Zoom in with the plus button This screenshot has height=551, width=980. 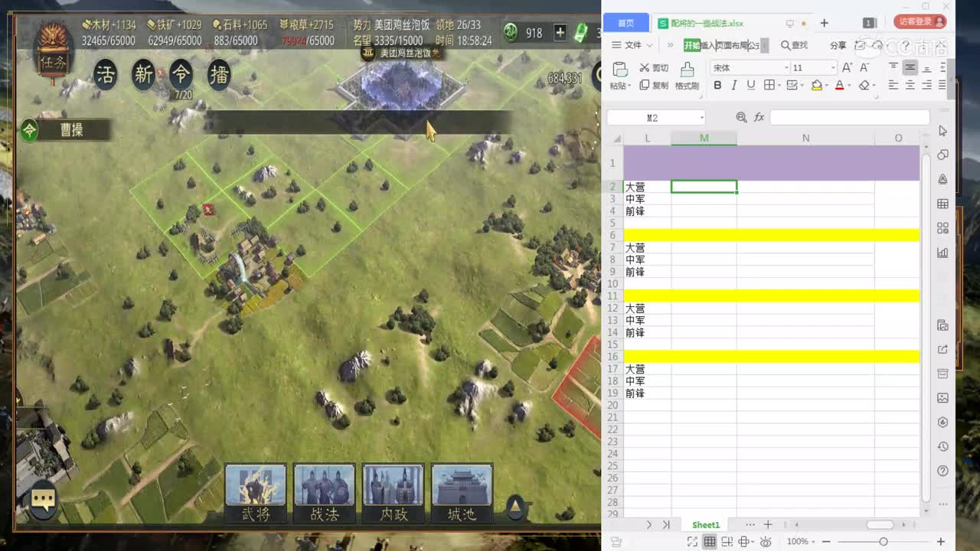940,542
